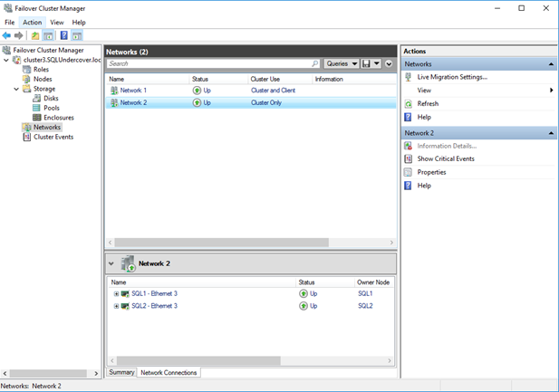Expand the SQL1 - Ethernet 3 plus box
Viewport: 559px width, 392px height.
(x=116, y=293)
